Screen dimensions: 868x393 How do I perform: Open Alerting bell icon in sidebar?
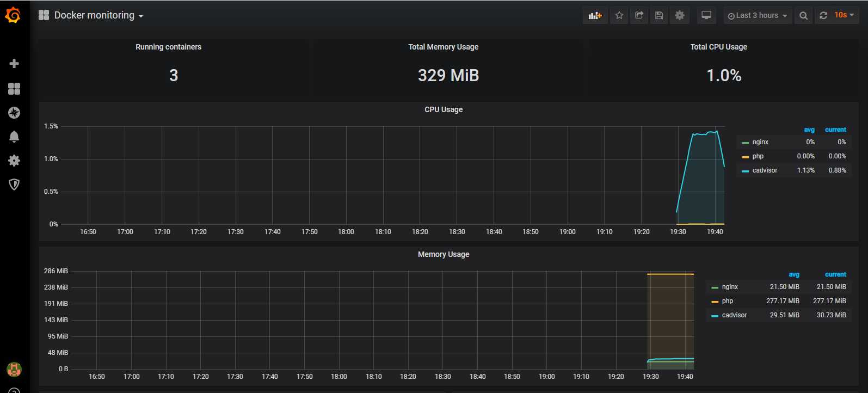(14, 137)
